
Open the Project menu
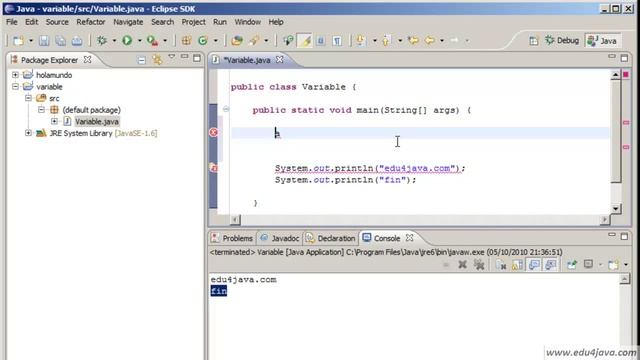click(x=193, y=22)
